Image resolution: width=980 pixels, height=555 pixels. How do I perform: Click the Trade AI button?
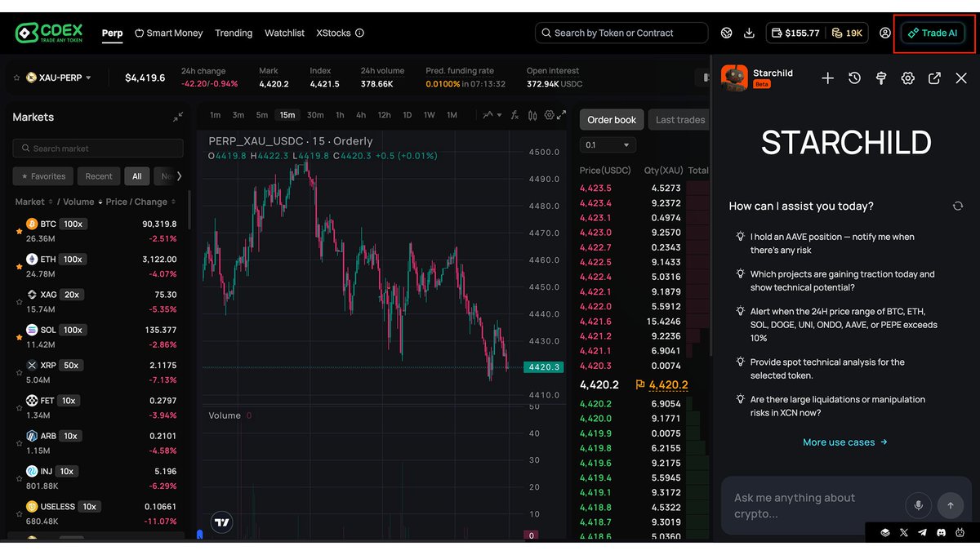point(933,33)
